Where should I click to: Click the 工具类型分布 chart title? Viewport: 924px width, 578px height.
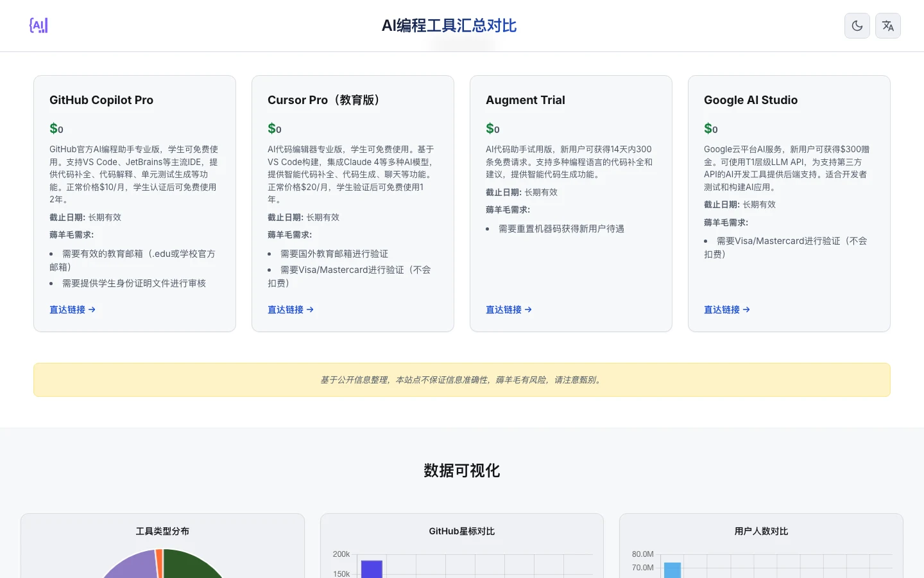point(162,531)
